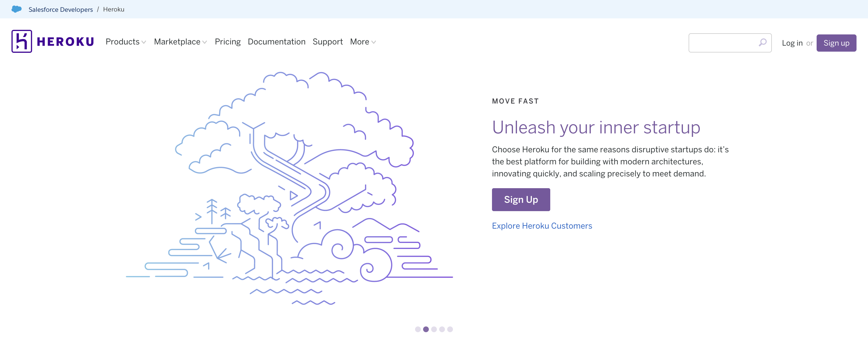The height and width of the screenshot is (358, 868).
Task: Open Explore Heroku Customers link
Action: pos(542,226)
